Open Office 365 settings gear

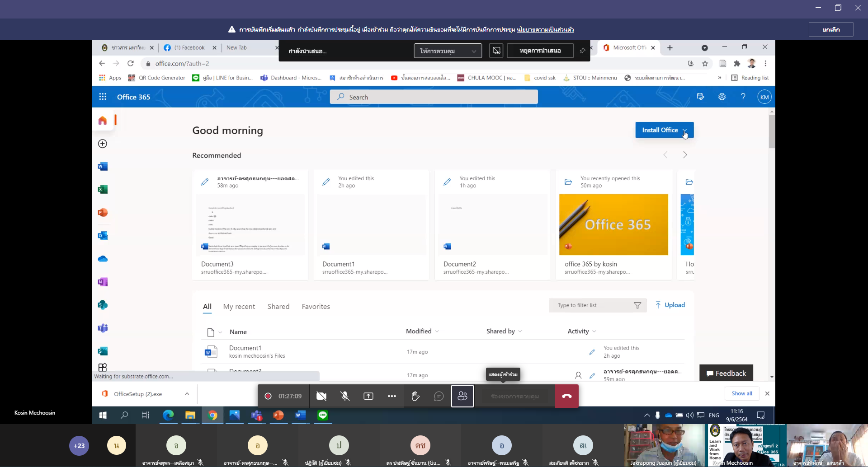pos(722,97)
